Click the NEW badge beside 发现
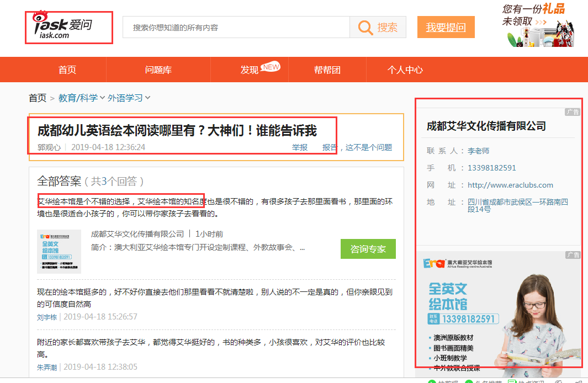Image resolution: width=588 pixels, height=383 pixels. tap(271, 67)
